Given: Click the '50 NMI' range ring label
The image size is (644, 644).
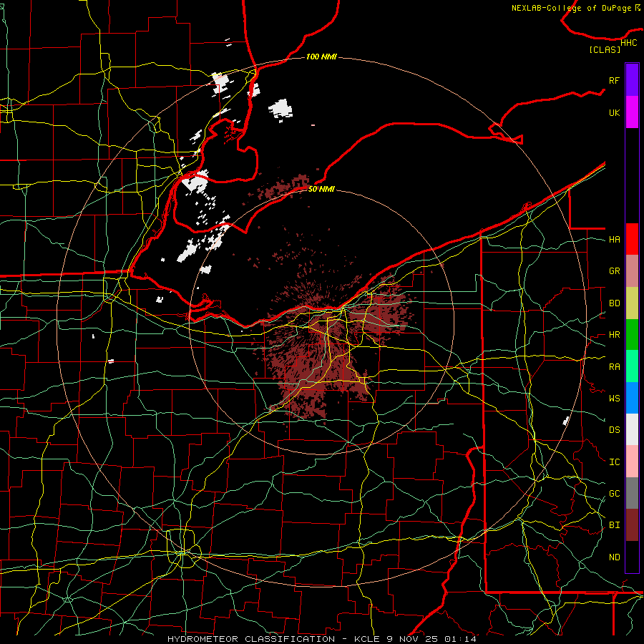Looking at the screenshot, I should pyautogui.click(x=321, y=190).
